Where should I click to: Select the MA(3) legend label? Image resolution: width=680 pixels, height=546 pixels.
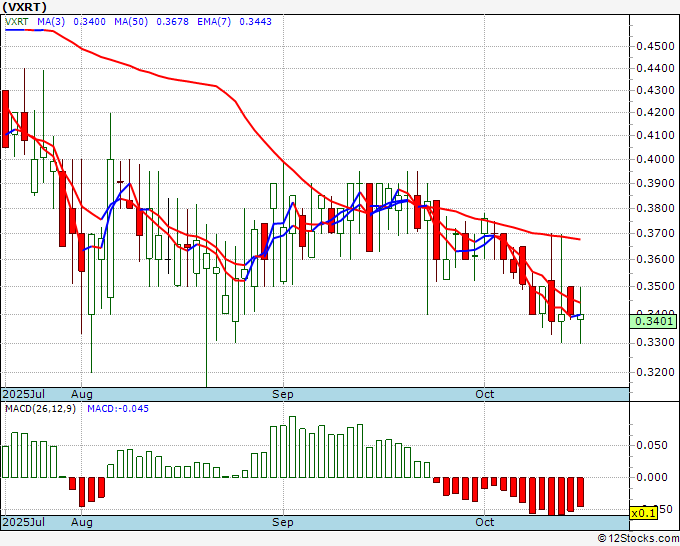(x=51, y=21)
